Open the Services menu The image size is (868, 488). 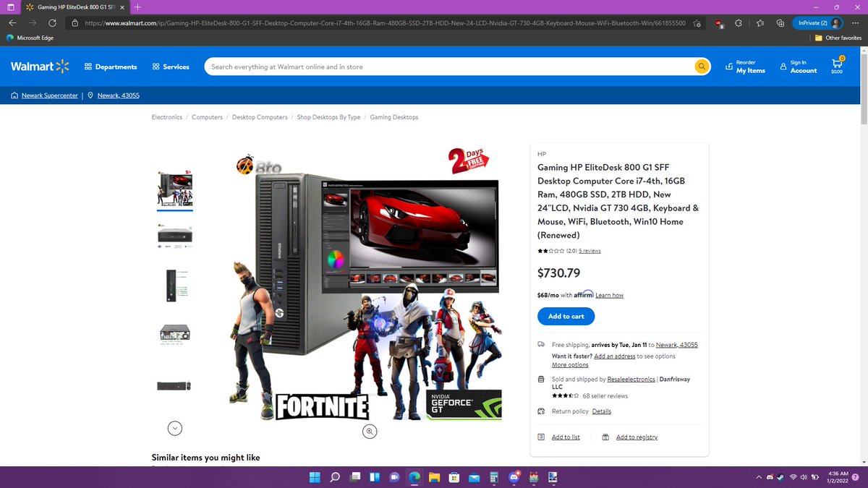[171, 67]
